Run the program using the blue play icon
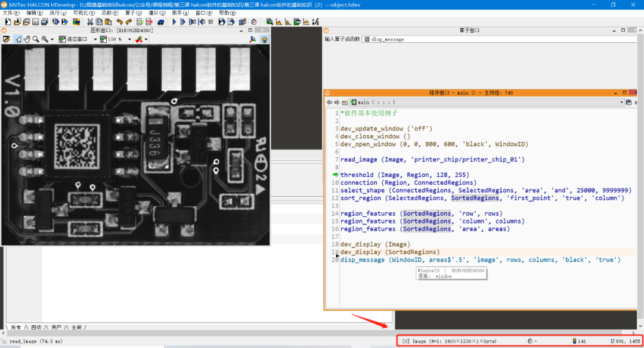The image size is (644, 348). [174, 21]
